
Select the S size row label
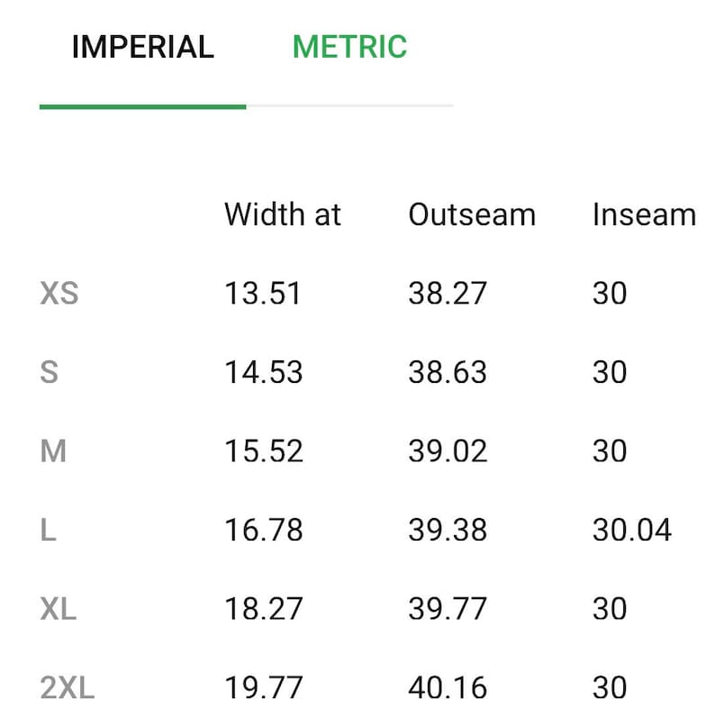coord(50,372)
